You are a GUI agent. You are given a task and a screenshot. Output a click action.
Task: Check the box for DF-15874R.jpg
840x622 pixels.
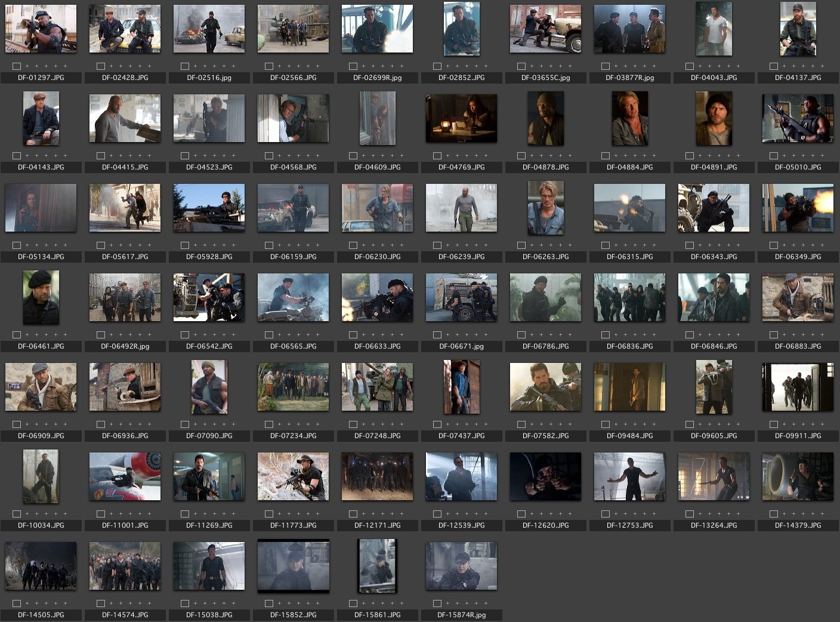point(437,603)
